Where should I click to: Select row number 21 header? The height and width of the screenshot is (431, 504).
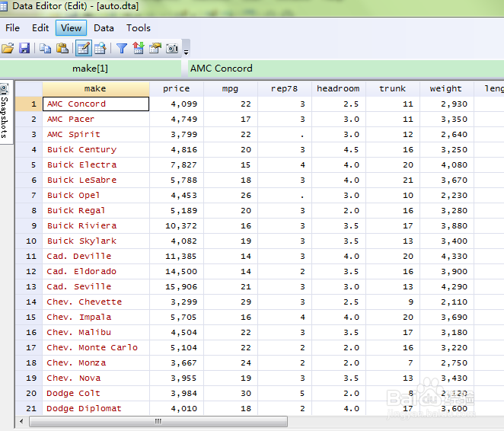[x=29, y=408]
